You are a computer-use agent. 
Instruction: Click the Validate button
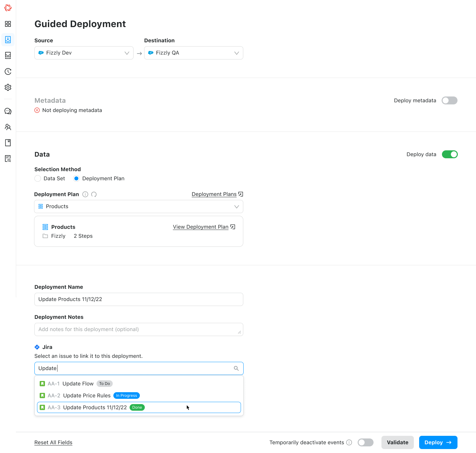pos(397,442)
